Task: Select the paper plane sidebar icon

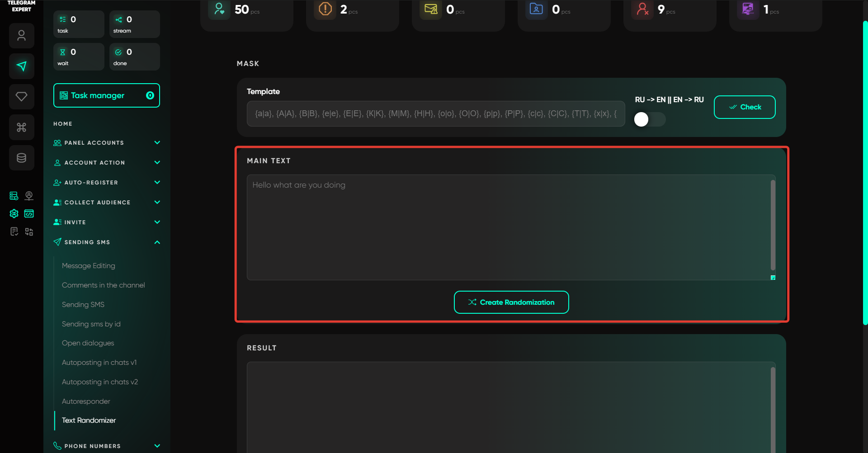Action: [21, 66]
